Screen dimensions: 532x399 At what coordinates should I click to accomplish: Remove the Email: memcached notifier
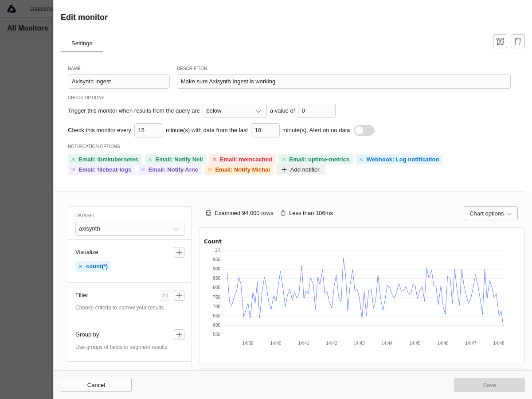pyautogui.click(x=215, y=160)
